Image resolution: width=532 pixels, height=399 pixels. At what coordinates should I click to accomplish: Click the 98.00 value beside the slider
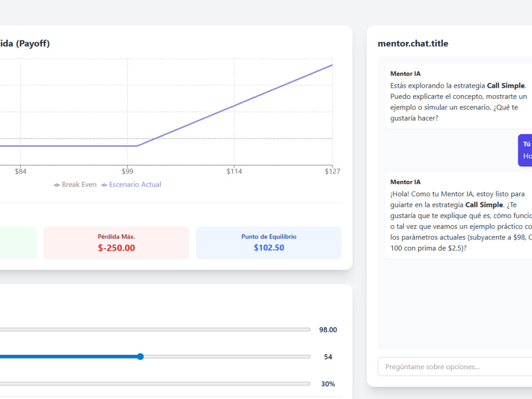click(328, 330)
